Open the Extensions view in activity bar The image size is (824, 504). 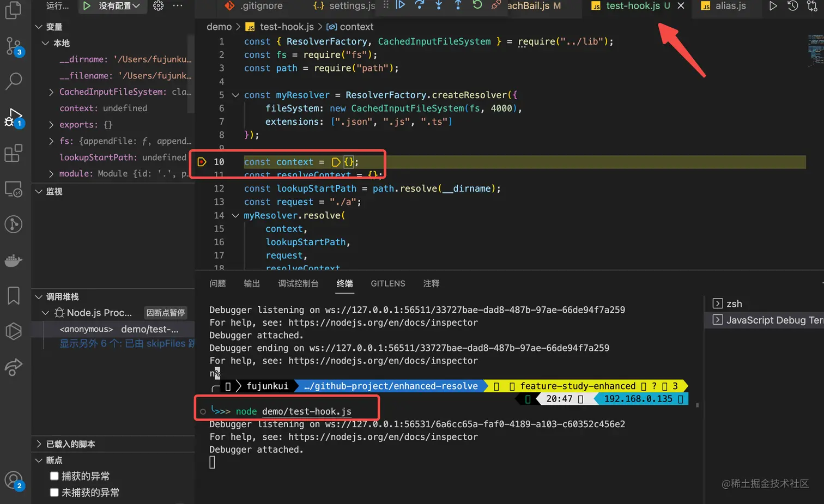tap(13, 153)
